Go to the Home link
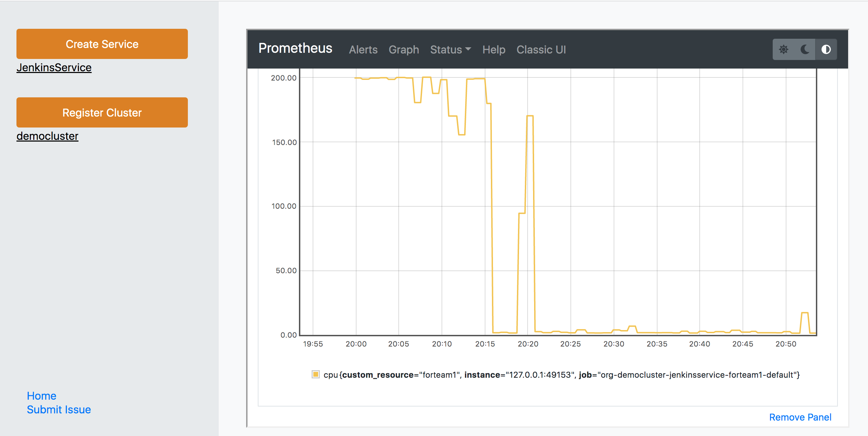 41,396
